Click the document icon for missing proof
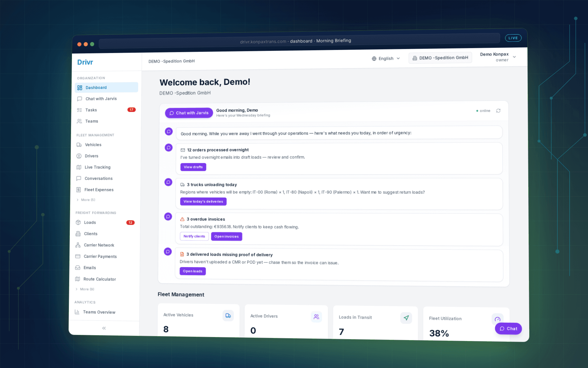 [182, 254]
